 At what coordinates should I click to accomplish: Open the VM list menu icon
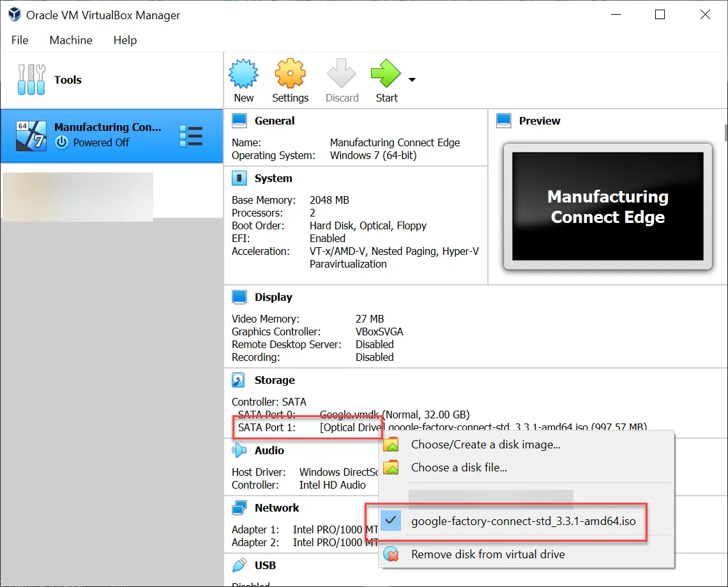point(191,136)
